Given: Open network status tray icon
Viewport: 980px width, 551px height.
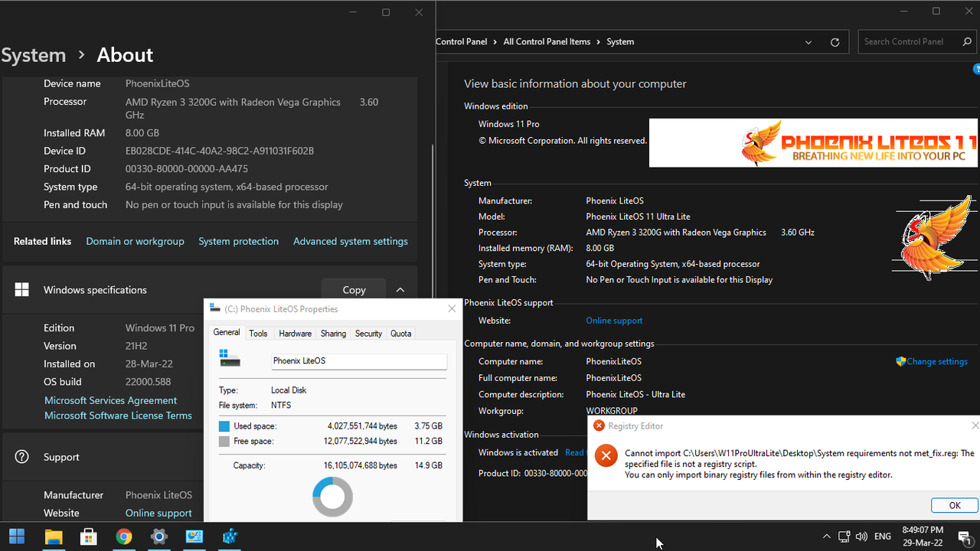Looking at the screenshot, I should (844, 536).
